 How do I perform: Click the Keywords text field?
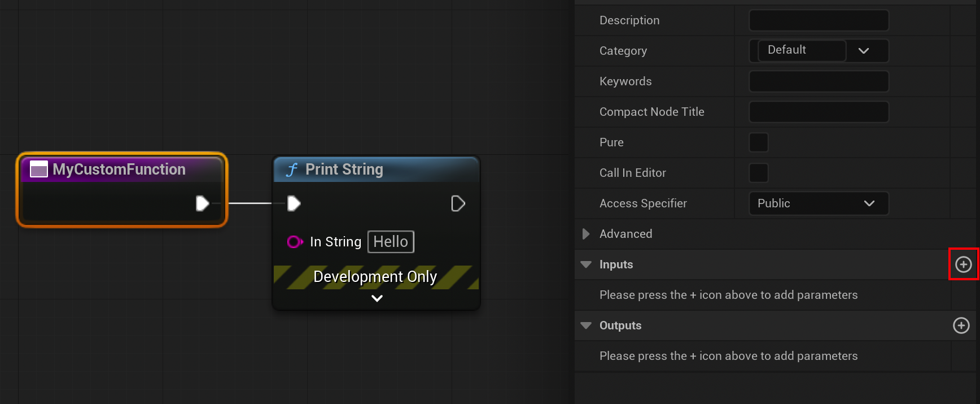pyautogui.click(x=819, y=81)
